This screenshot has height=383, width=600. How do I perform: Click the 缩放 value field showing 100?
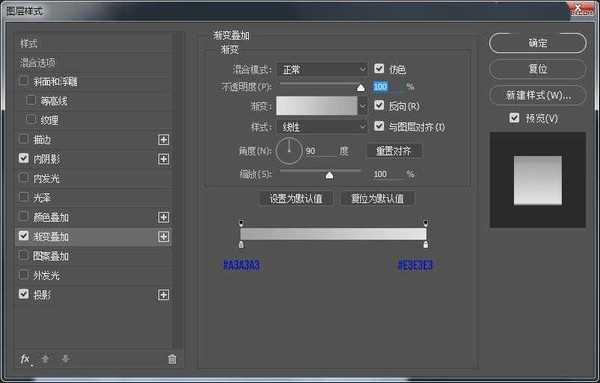point(387,174)
